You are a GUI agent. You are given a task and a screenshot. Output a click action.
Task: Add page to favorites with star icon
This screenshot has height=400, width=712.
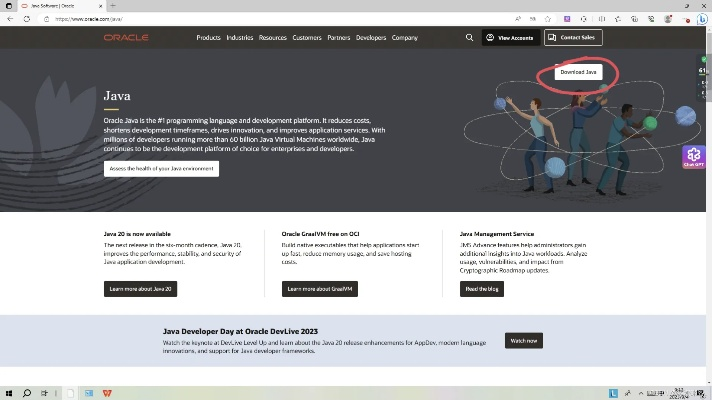[x=548, y=19]
